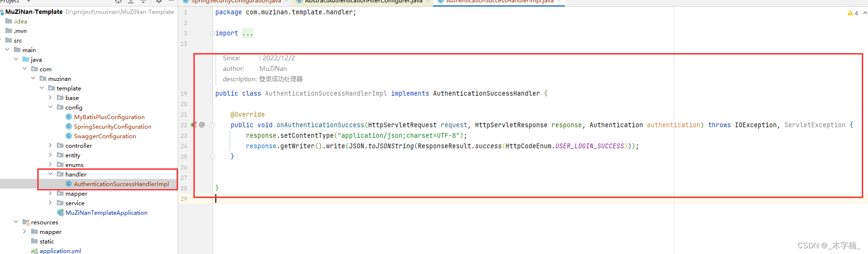Expand the folded import block

pyautogui.click(x=212, y=33)
